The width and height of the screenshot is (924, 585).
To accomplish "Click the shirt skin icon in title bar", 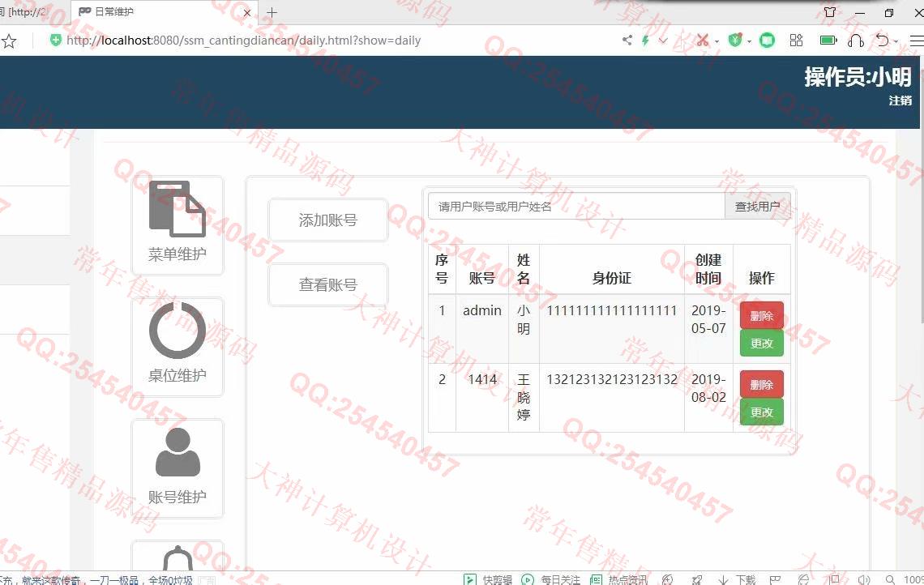I will [x=830, y=12].
